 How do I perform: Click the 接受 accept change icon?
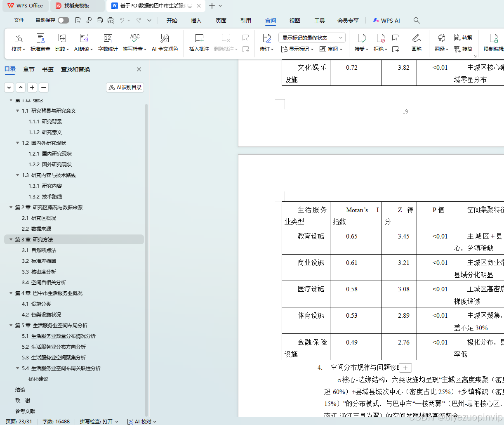coord(362,38)
